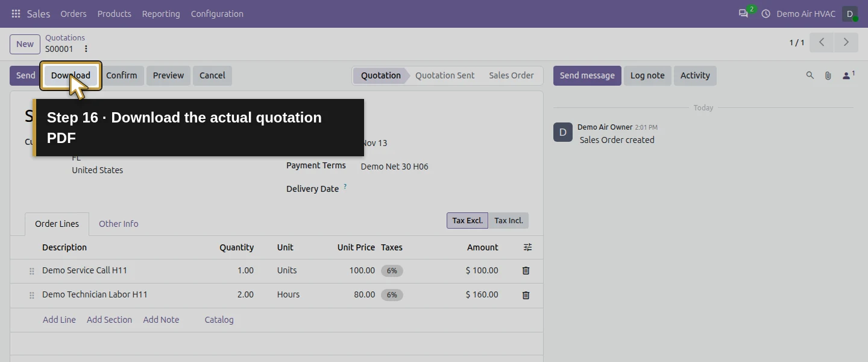Click the Units unit cell
This screenshot has height=362, width=868.
287,270
